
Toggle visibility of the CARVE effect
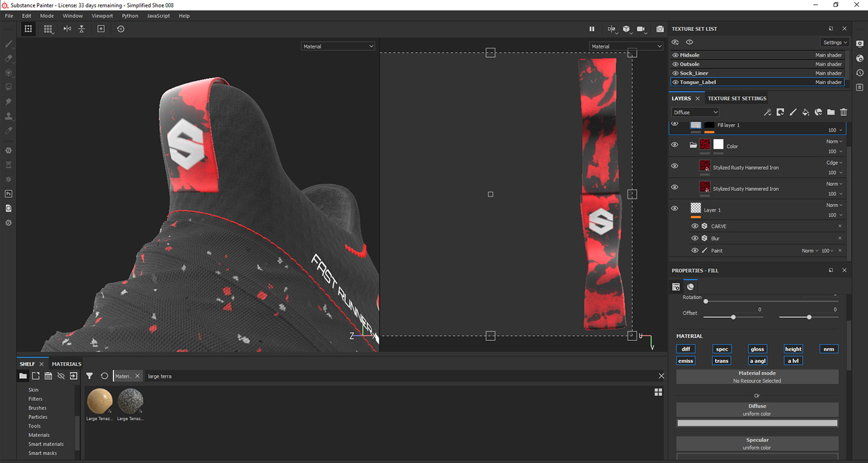pos(694,226)
